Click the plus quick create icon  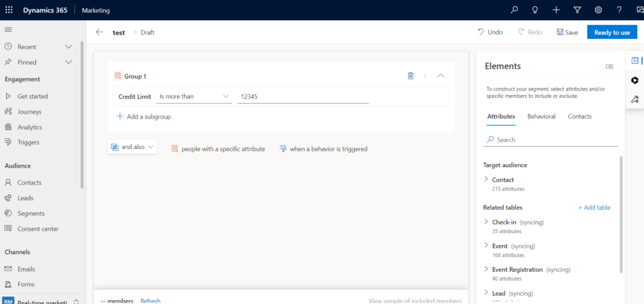point(556,10)
